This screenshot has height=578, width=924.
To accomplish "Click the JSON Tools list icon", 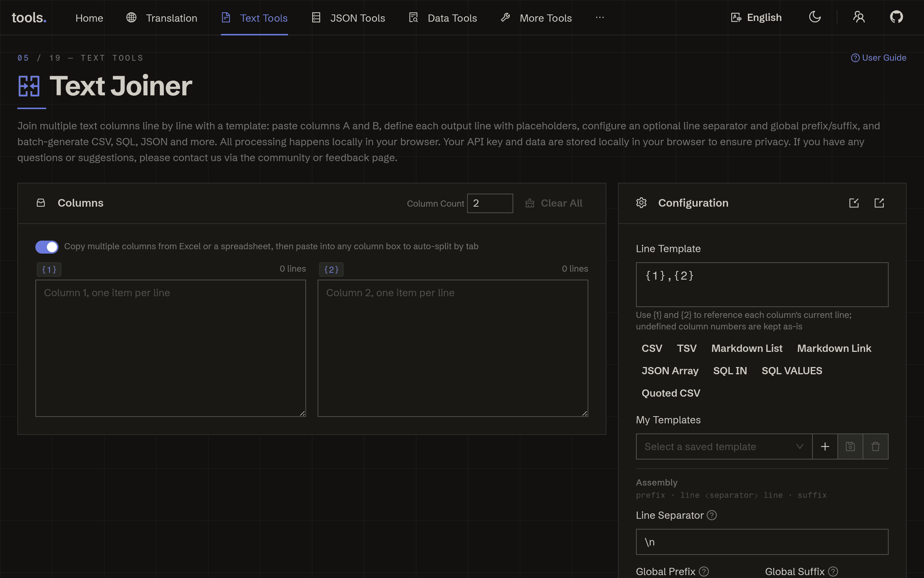I will [316, 18].
